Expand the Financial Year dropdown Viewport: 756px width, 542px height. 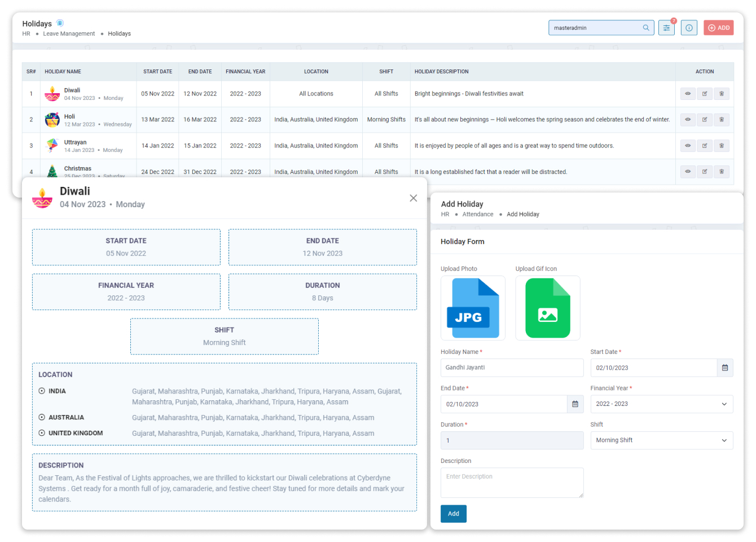point(661,404)
